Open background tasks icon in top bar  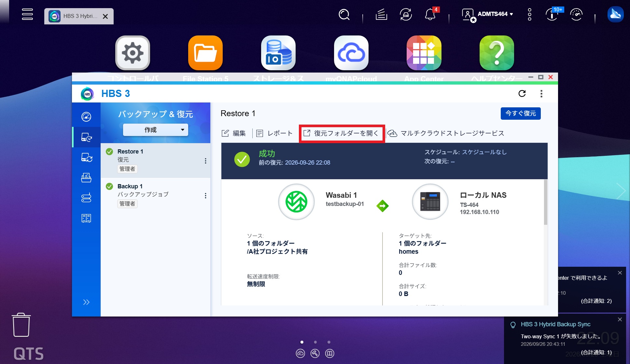[381, 15]
